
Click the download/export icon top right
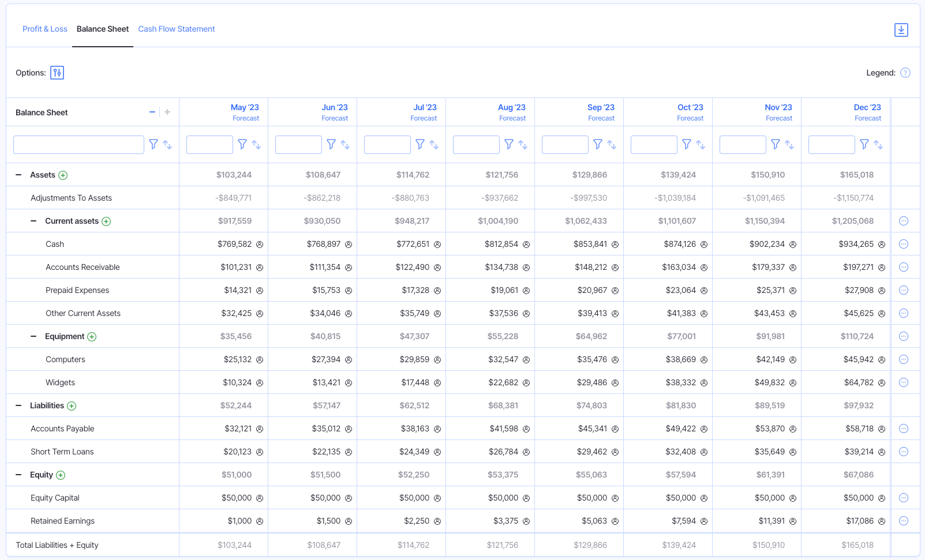[x=901, y=29]
